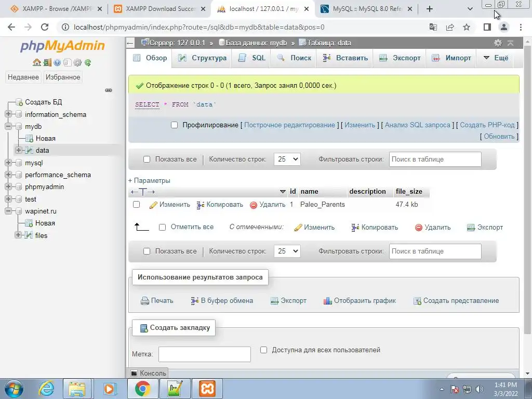Click Построчное редактирование link
The image size is (532, 399).
click(x=289, y=125)
